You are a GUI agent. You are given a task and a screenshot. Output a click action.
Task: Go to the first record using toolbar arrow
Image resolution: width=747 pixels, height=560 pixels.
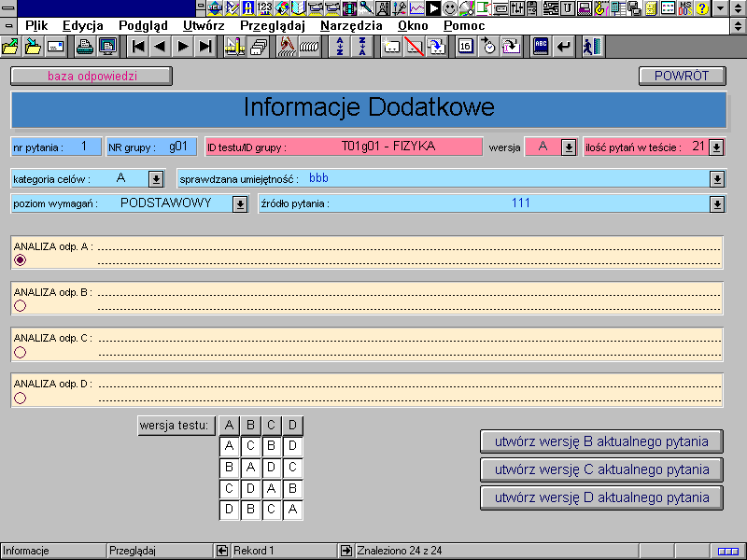click(137, 46)
